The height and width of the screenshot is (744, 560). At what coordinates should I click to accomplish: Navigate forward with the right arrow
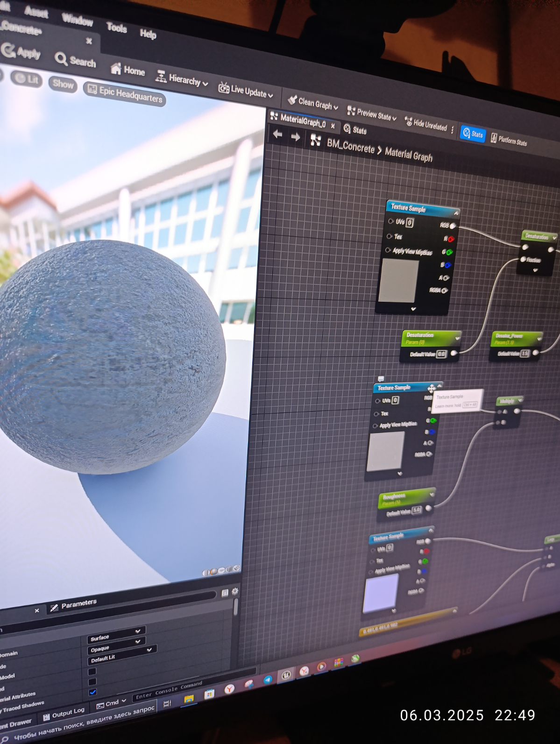pyautogui.click(x=295, y=136)
